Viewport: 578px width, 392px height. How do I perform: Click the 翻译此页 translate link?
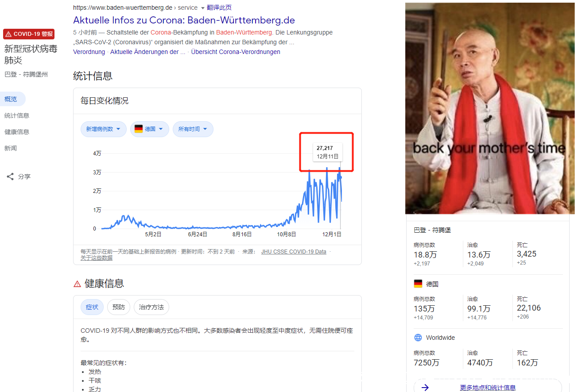point(219,8)
